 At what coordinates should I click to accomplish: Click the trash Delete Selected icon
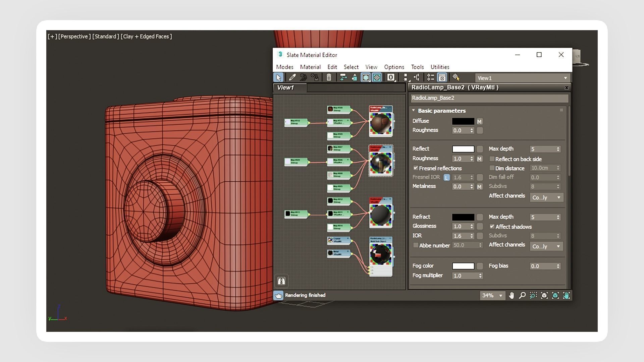pos(329,77)
